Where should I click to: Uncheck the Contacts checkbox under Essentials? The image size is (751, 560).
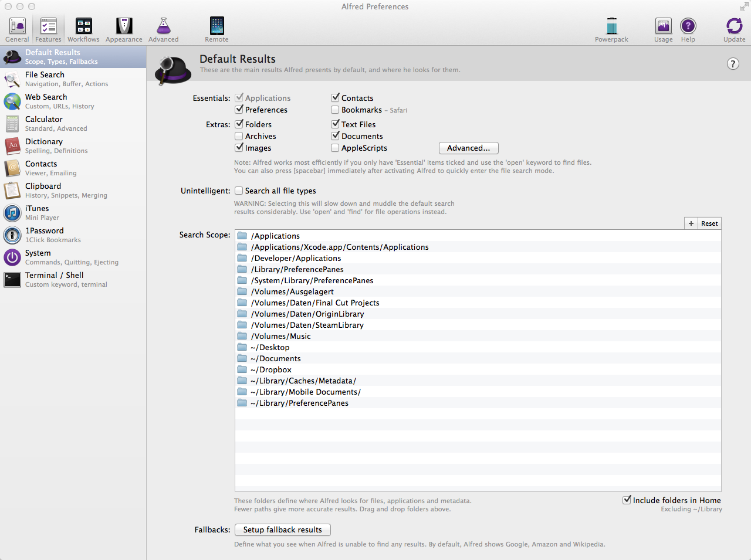tap(335, 97)
